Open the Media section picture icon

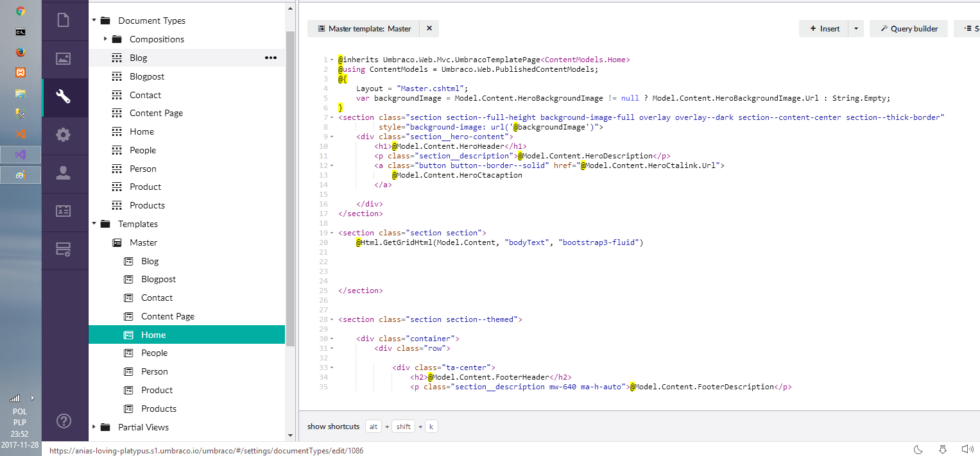[64, 59]
